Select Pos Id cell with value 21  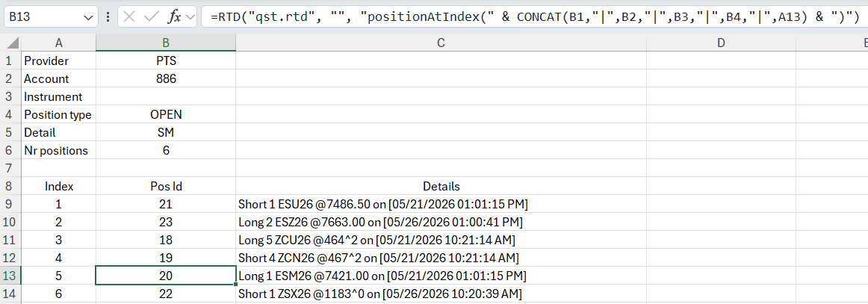tap(166, 204)
